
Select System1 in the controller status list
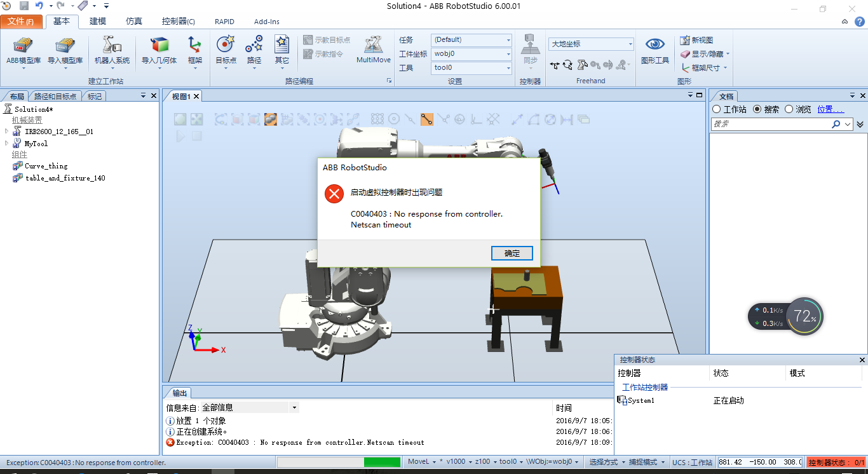641,400
